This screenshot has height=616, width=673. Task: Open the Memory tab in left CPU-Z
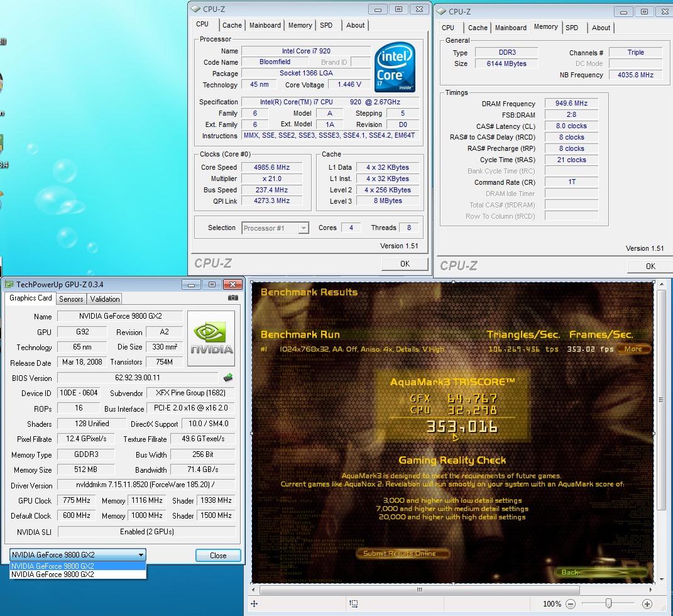[300, 25]
